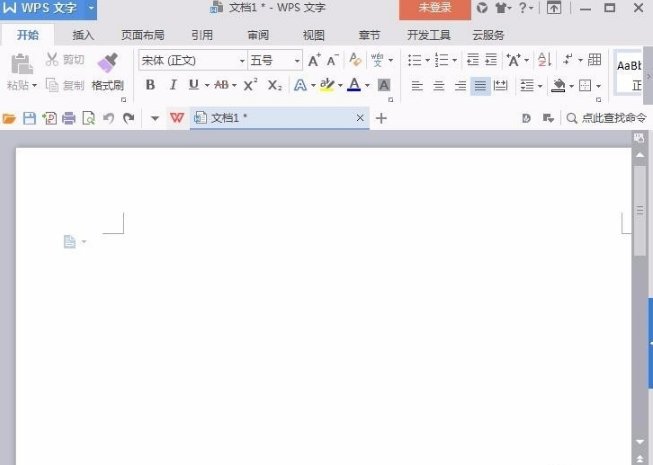Redo the last action
This screenshot has height=465, width=653.
(x=129, y=119)
